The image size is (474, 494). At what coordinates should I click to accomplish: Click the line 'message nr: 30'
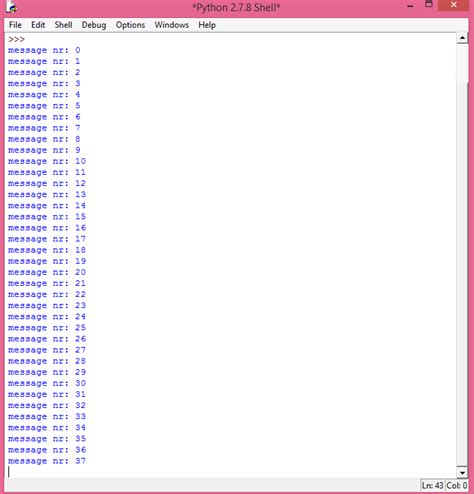pyautogui.click(x=47, y=383)
